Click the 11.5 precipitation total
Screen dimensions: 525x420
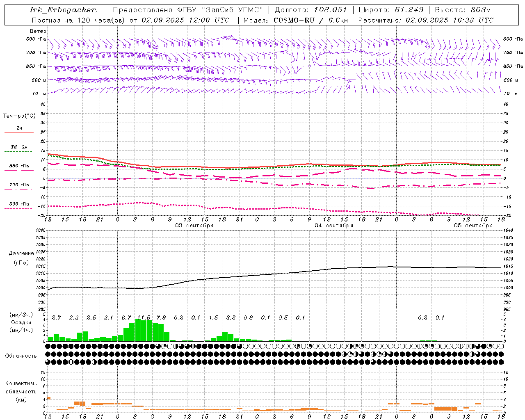144,318
